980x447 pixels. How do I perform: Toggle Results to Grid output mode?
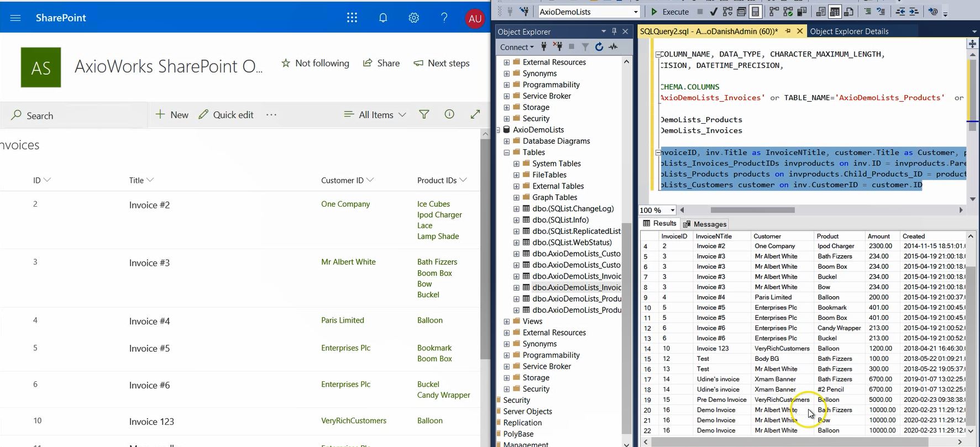pyautogui.click(x=835, y=12)
